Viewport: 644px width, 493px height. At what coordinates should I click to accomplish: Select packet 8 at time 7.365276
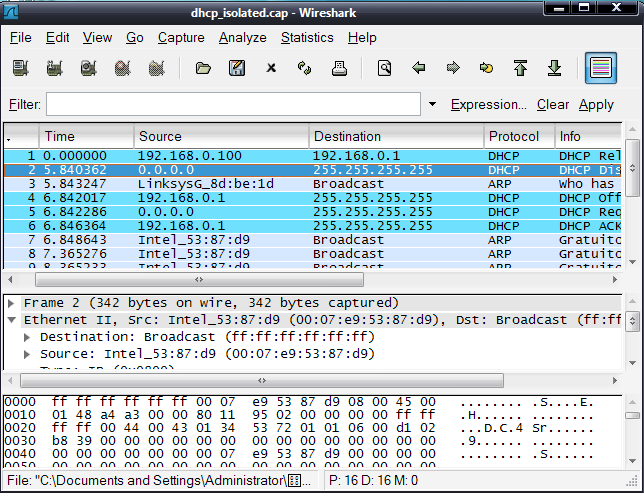coord(313,253)
